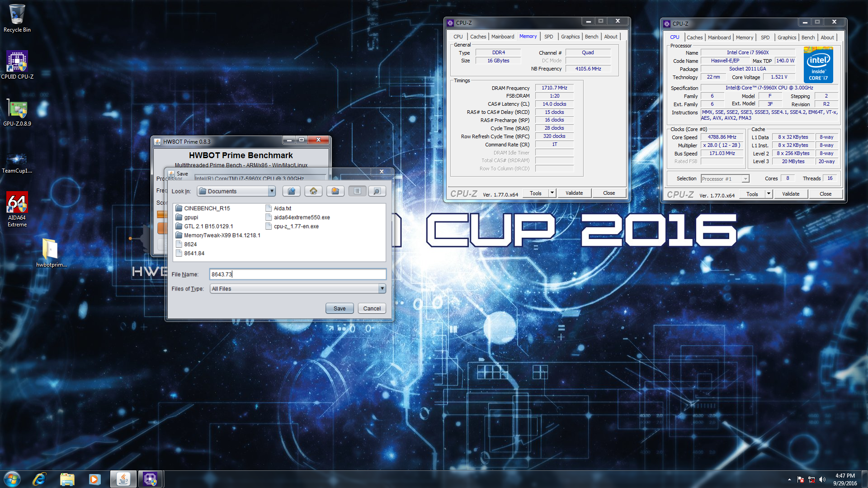Click the Action Center flag tray icon
Image resolution: width=868 pixels, height=488 pixels.
[801, 479]
